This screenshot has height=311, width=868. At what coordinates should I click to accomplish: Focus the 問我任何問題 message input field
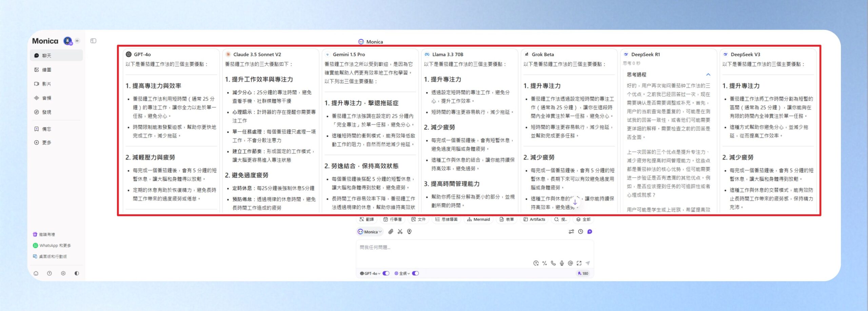(475, 248)
